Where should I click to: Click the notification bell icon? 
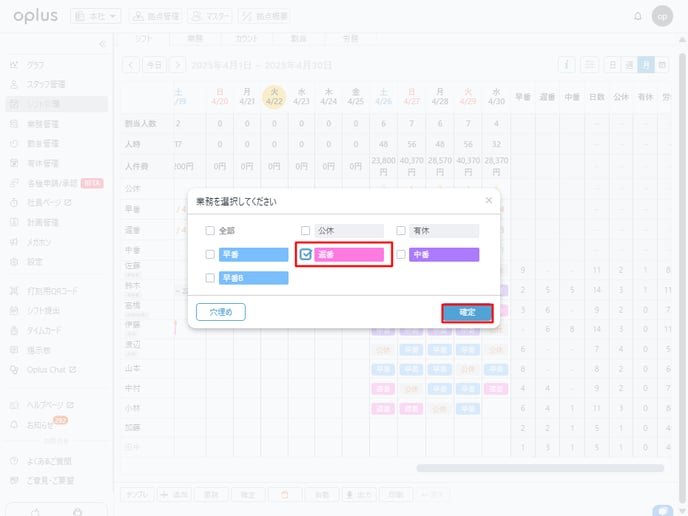click(x=638, y=16)
